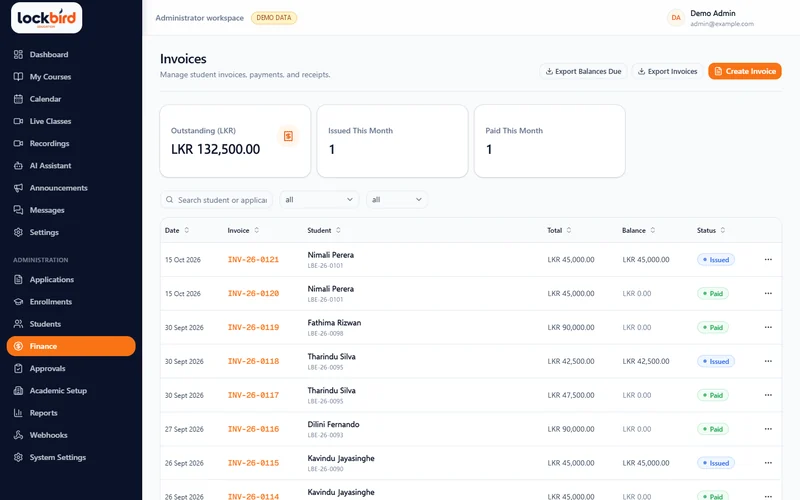The height and width of the screenshot is (500, 800).
Task: Click the DEMO DATA badge
Action: click(274, 18)
